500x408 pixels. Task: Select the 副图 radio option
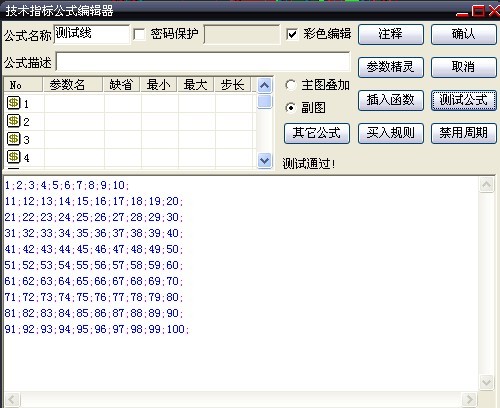[291, 108]
